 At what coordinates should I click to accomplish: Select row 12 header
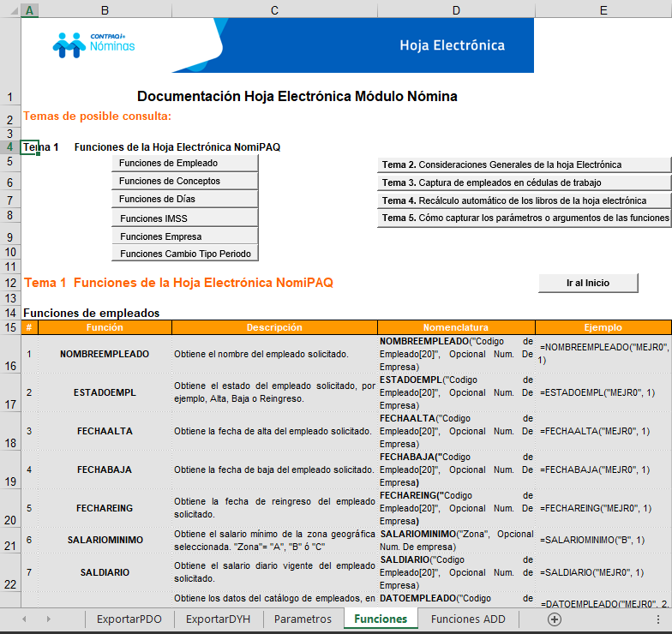[x=10, y=283]
